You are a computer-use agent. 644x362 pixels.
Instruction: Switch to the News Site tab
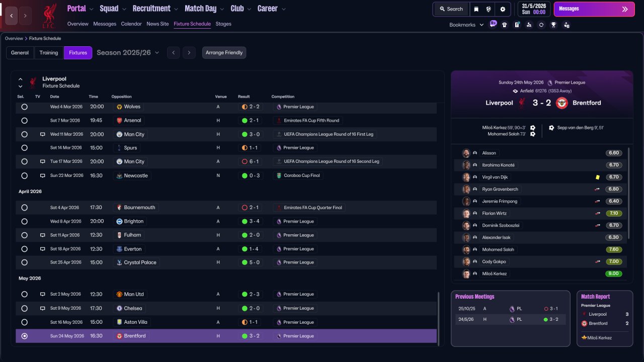[157, 24]
